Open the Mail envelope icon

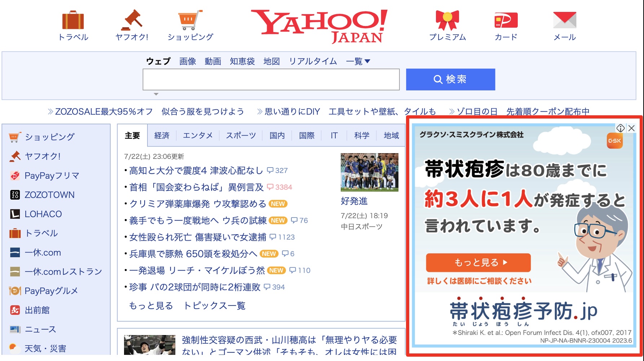(x=565, y=20)
